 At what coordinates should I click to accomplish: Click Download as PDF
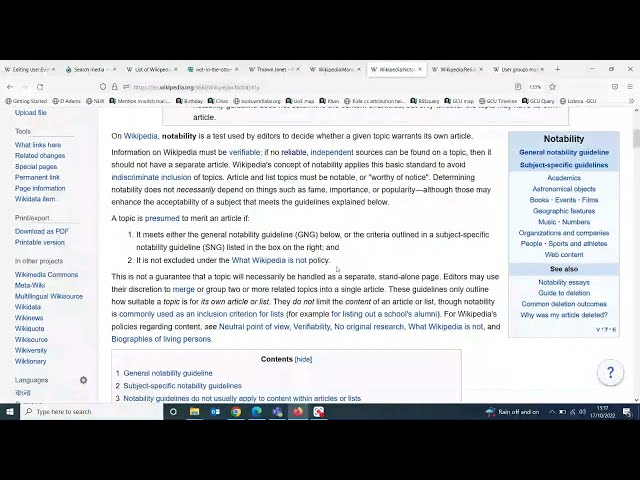[42, 231]
